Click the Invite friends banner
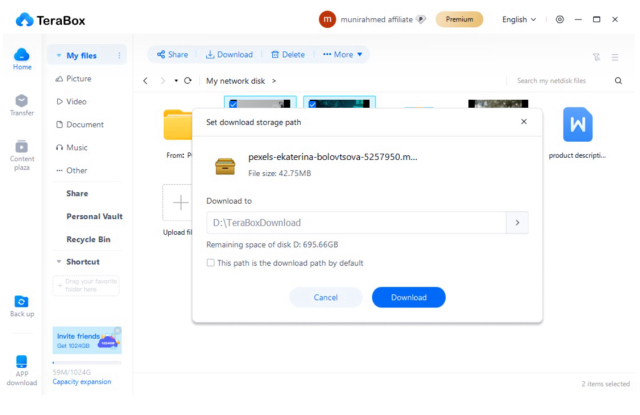 point(87,340)
